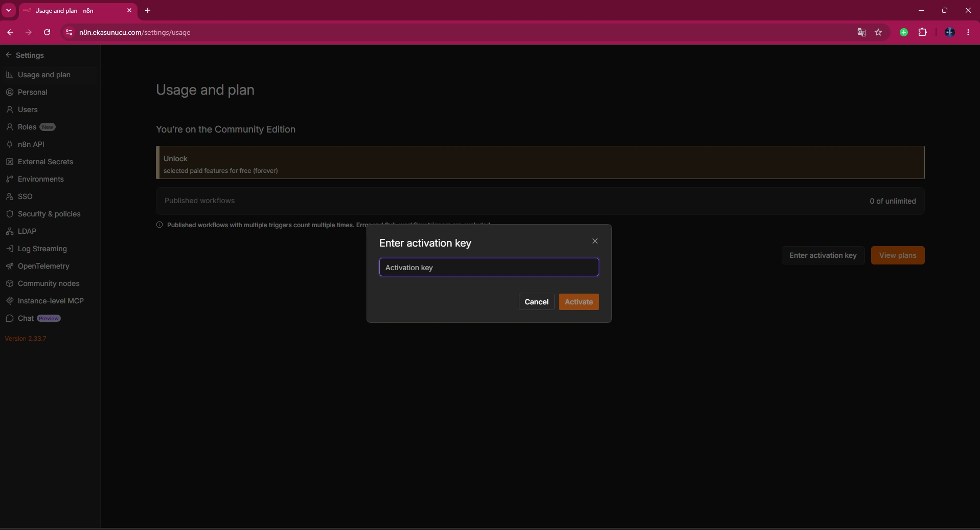Click the info icon beside published workflows note
The height and width of the screenshot is (530, 980).
[x=159, y=225]
